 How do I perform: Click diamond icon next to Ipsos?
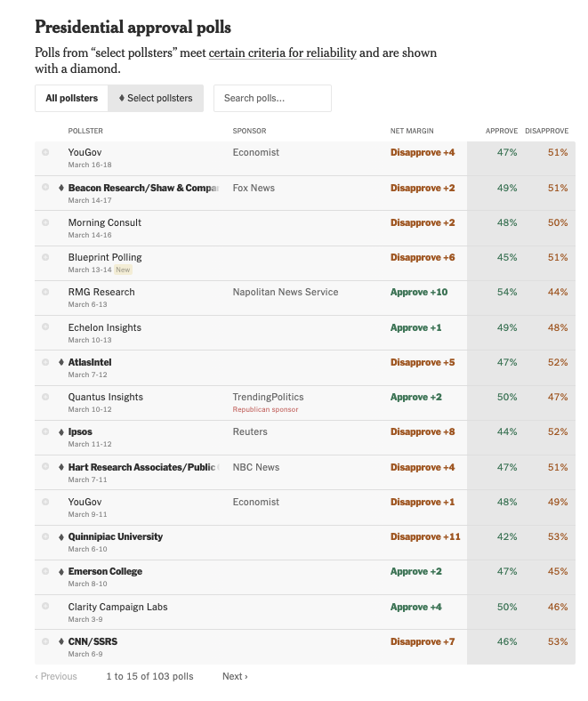tap(61, 431)
